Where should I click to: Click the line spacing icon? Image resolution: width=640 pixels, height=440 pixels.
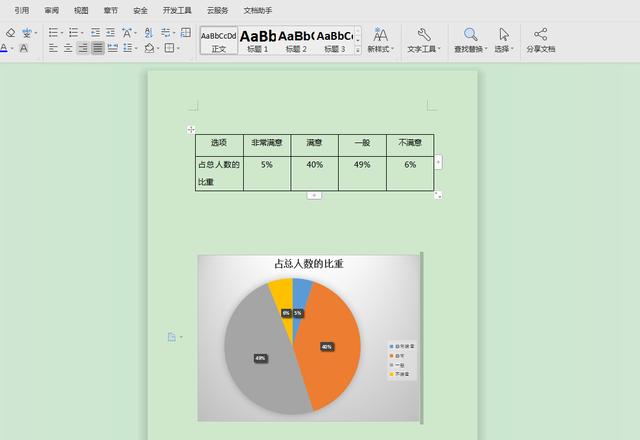coord(128,48)
